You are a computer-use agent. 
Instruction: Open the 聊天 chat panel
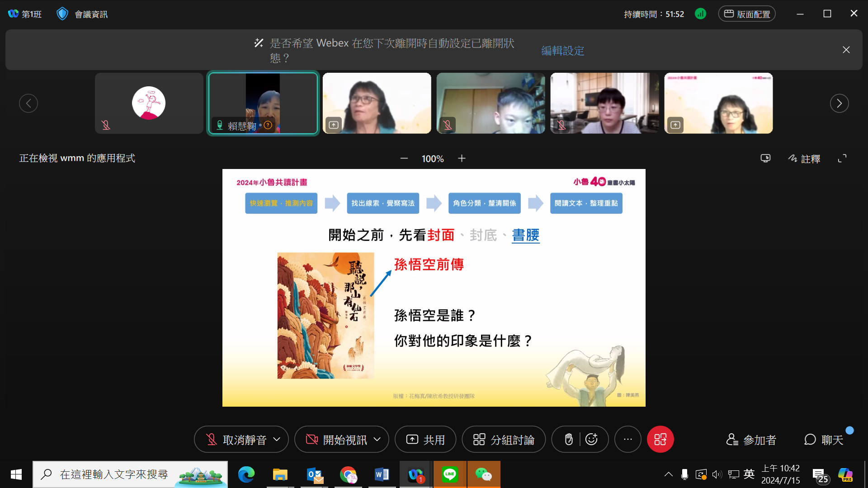tap(824, 440)
